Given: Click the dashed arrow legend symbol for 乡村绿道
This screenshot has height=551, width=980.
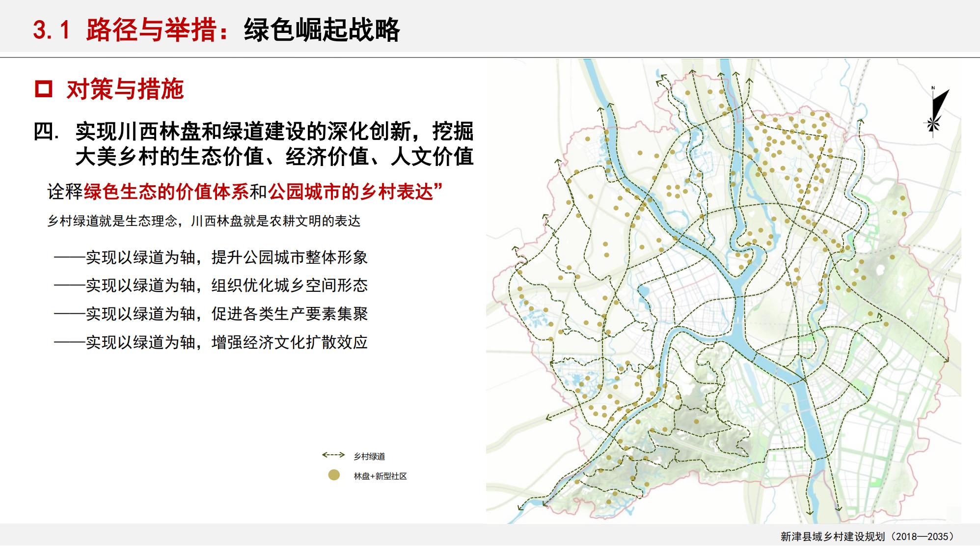Looking at the screenshot, I should (333, 455).
